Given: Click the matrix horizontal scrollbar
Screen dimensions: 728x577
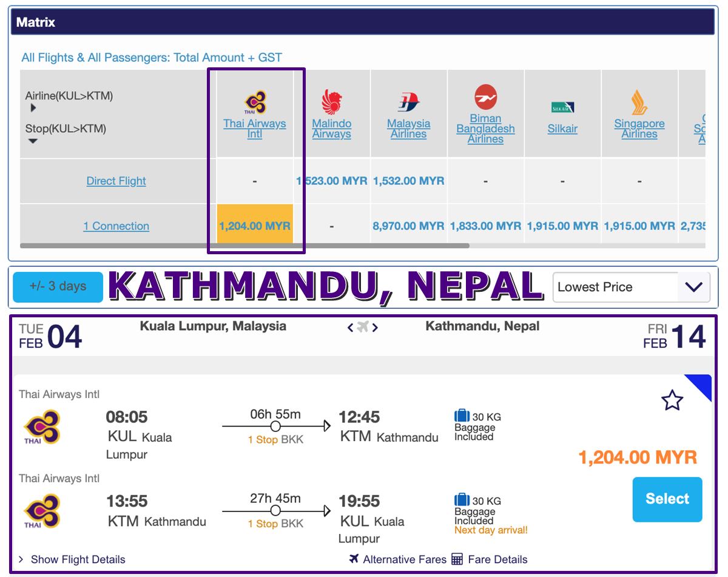Looking at the screenshot, I should 244,246.
